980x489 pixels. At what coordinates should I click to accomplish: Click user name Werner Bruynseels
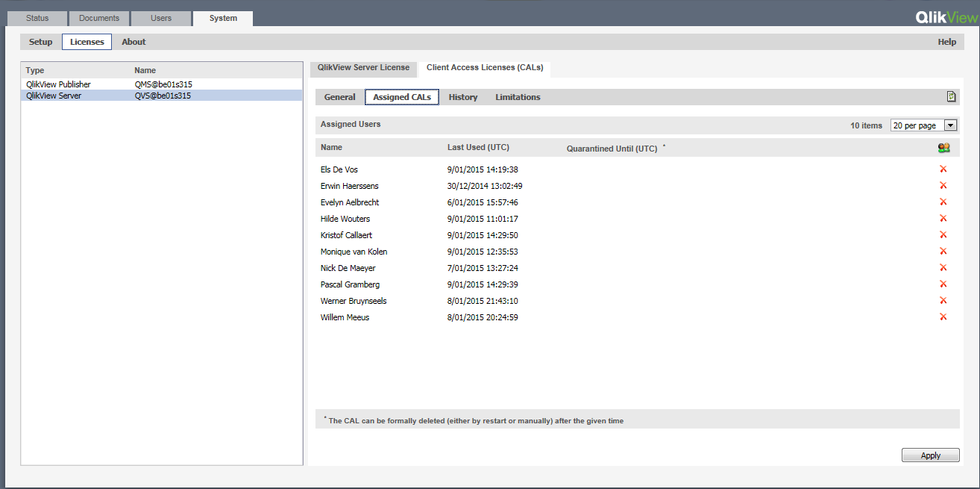(x=354, y=301)
